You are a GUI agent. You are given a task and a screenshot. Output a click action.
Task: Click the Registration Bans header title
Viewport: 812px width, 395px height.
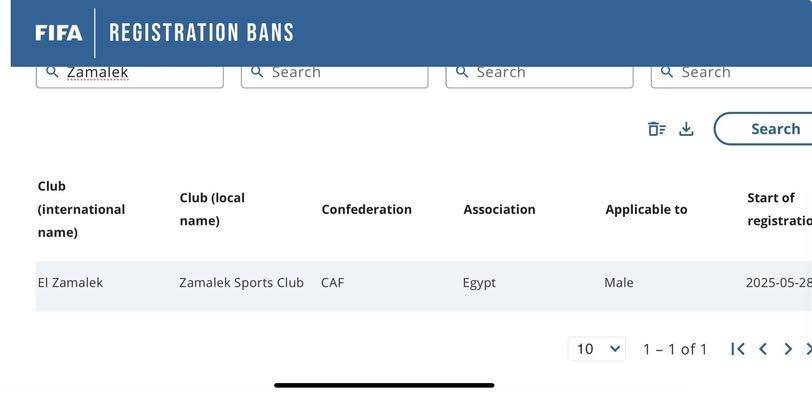point(201,33)
